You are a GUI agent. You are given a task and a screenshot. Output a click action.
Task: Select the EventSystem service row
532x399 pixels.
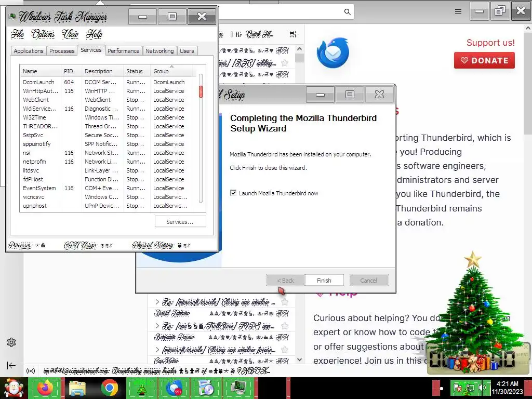point(106,188)
